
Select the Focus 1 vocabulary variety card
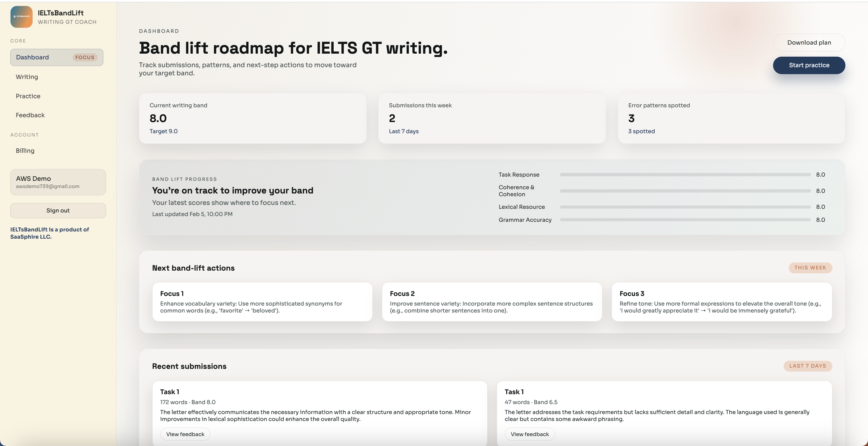(262, 301)
